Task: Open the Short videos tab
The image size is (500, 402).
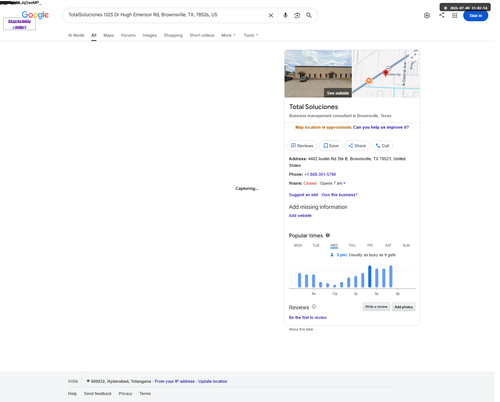Action: [x=202, y=35]
